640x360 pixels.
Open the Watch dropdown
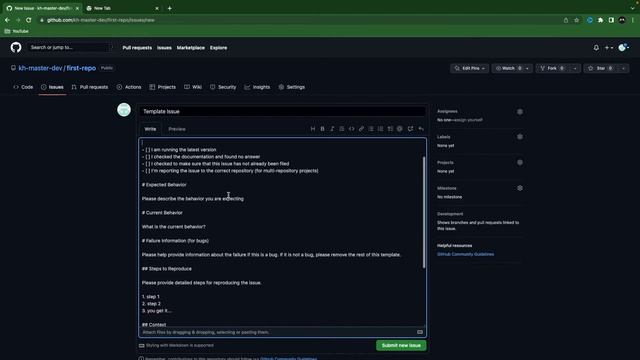[512, 69]
